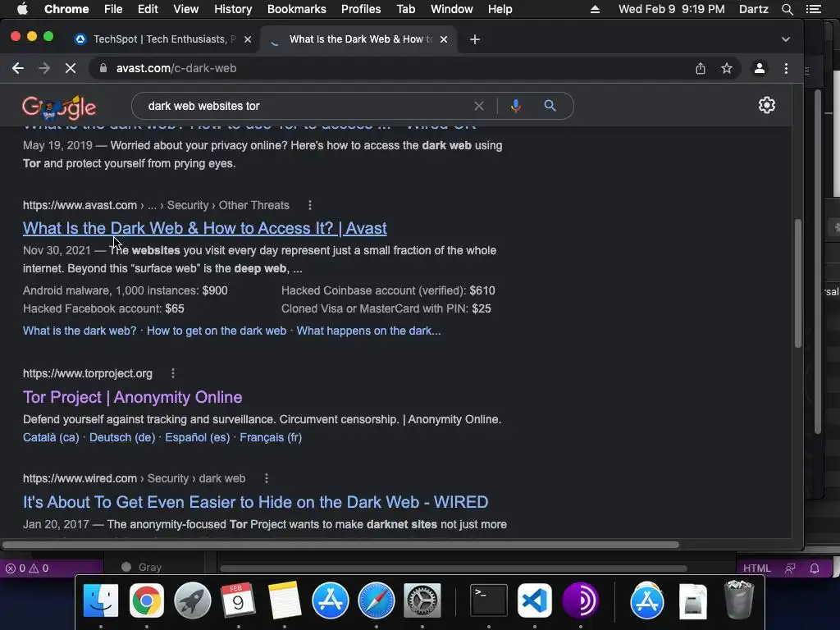Open the Window menu
Viewport: 840px width, 630px height.
pyautogui.click(x=451, y=9)
